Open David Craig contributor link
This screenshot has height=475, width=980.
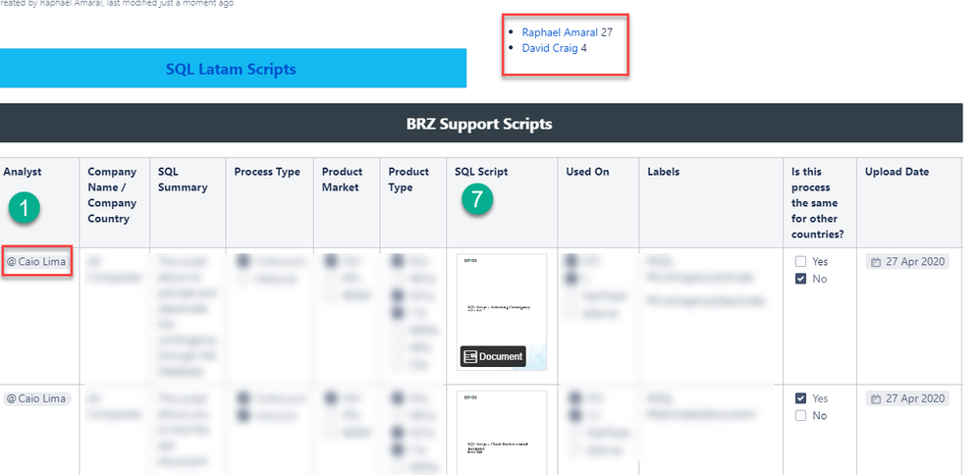coord(550,48)
